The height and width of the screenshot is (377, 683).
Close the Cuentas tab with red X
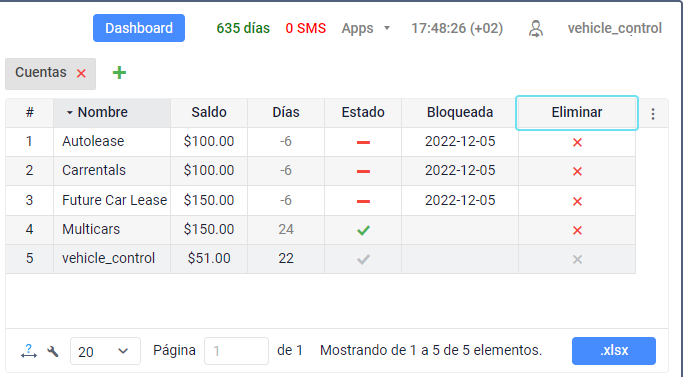(81, 73)
